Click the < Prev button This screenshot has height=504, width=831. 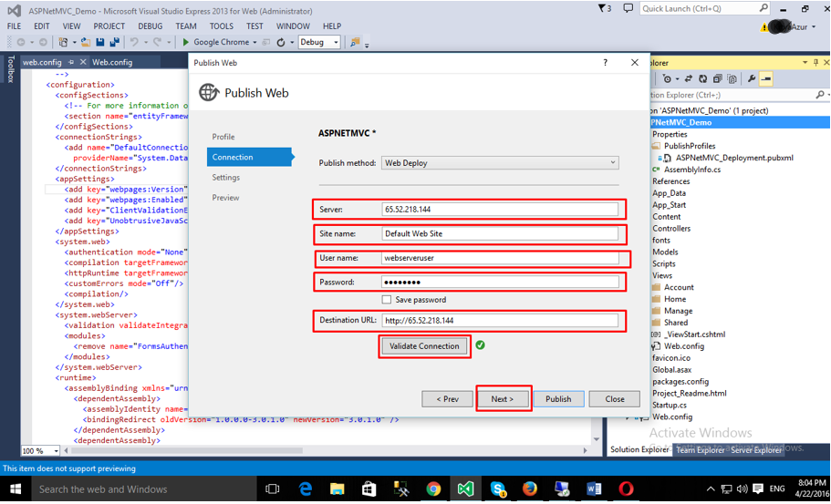pos(447,398)
